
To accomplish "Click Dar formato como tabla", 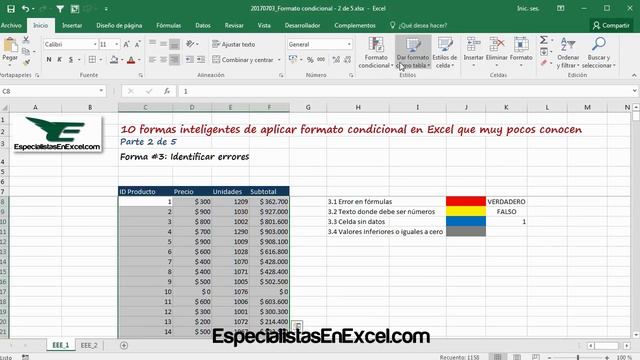I will 413,53.
